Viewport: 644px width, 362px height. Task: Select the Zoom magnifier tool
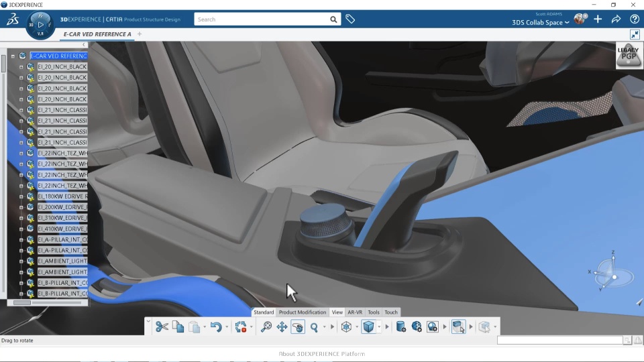point(314,326)
